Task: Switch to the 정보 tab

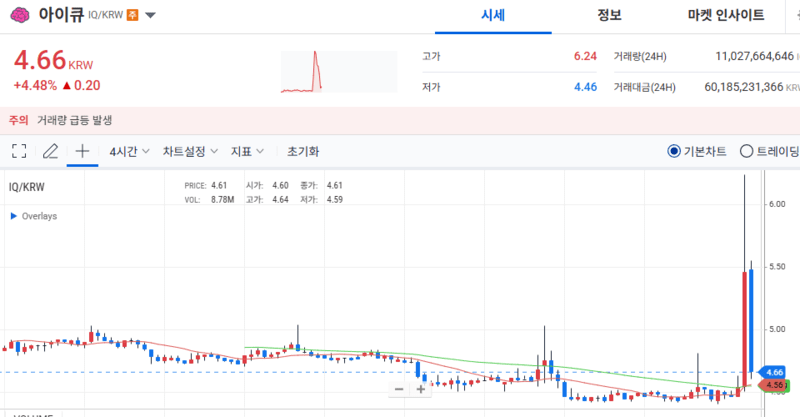Action: tap(609, 15)
